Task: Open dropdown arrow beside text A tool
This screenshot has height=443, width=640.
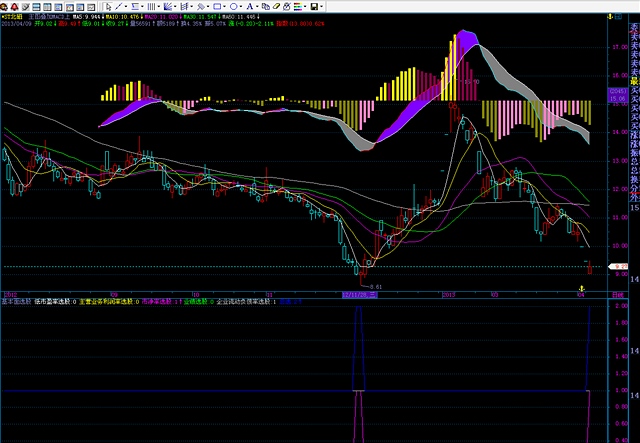Action: click(256, 7)
